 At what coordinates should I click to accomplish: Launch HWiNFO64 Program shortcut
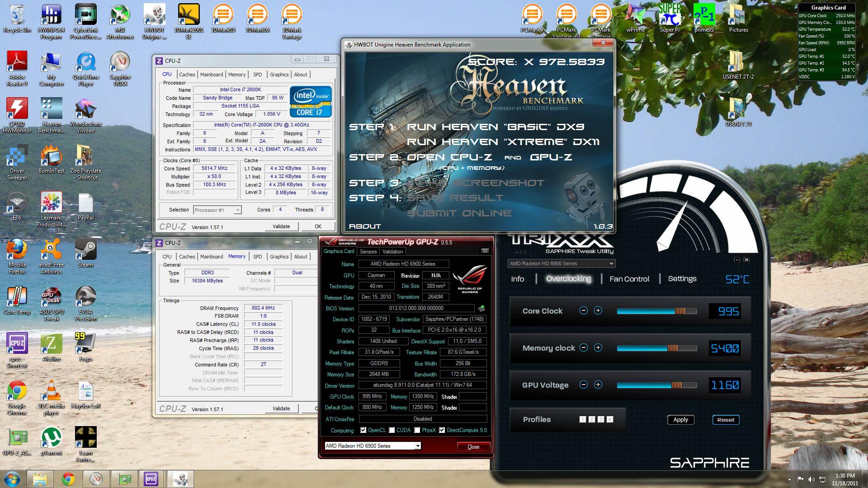51,22
